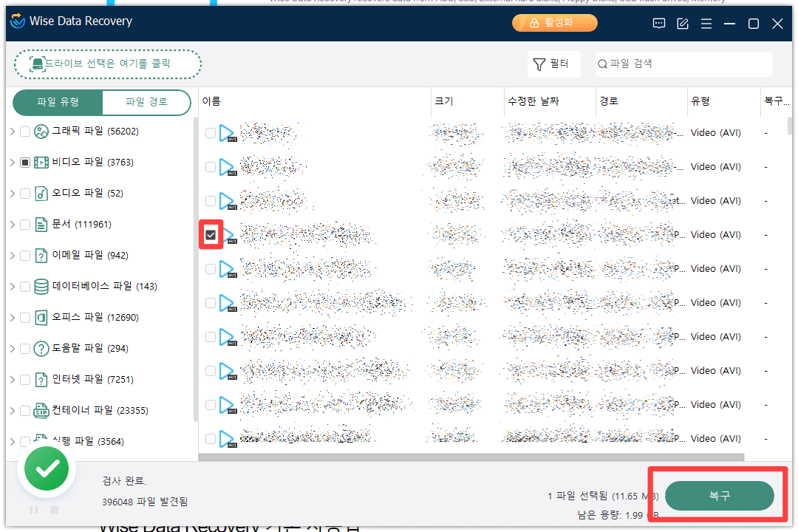
Task: Uncheck the selected video file in the list
Action: tap(212, 234)
